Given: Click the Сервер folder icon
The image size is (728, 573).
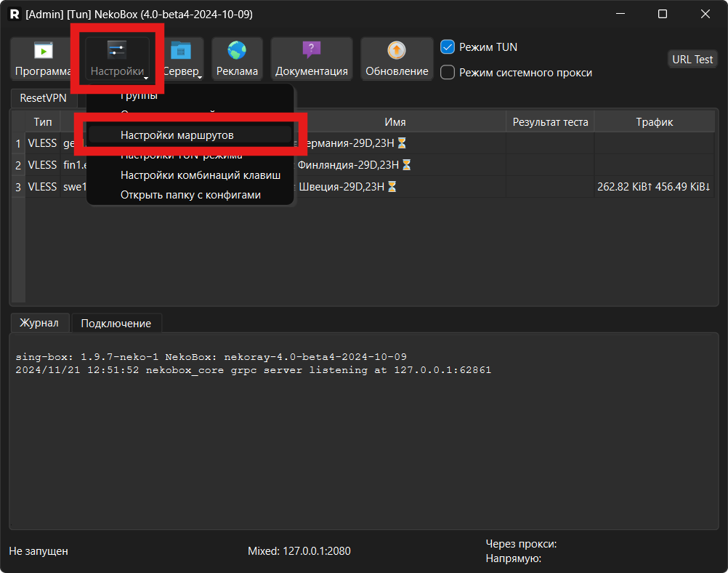Looking at the screenshot, I should pyautogui.click(x=181, y=50).
